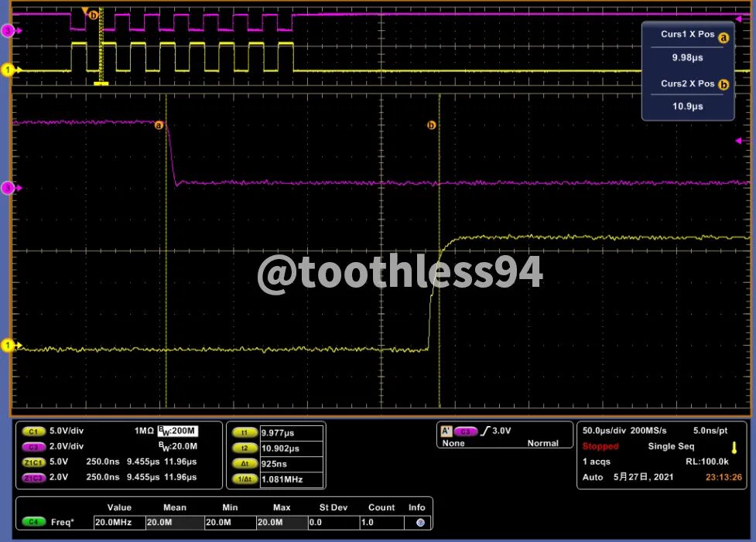The width and height of the screenshot is (756, 542).
Task: Click the t1 cursor readout badge
Action: click(x=245, y=433)
